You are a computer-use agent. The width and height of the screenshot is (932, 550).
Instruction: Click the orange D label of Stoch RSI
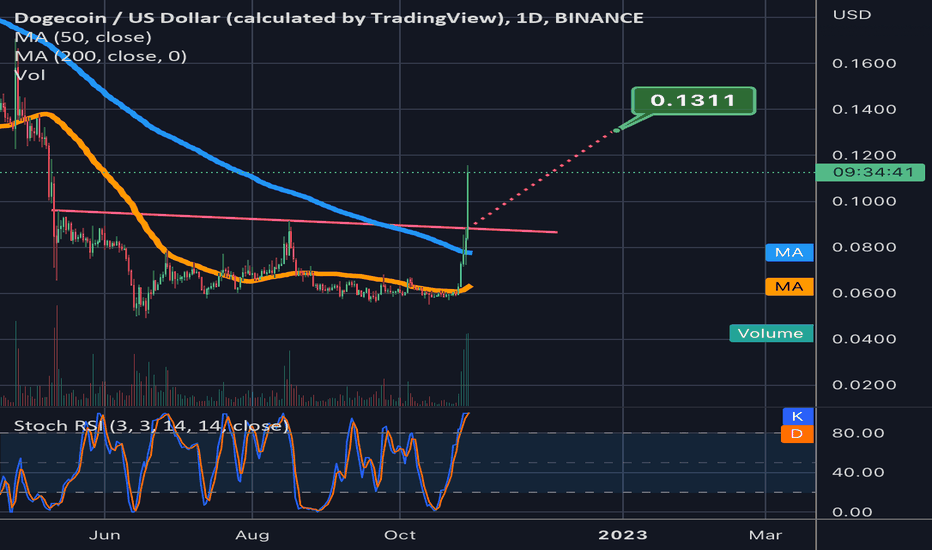click(x=797, y=433)
